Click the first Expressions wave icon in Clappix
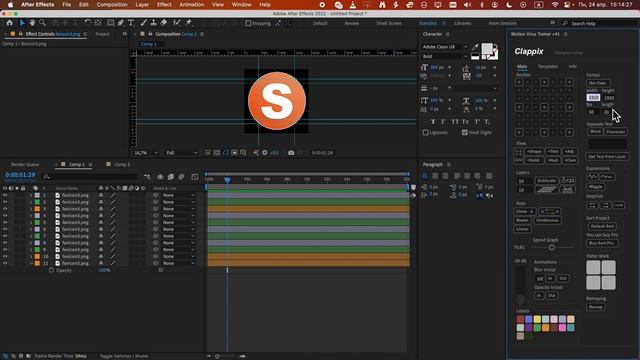 (592, 177)
